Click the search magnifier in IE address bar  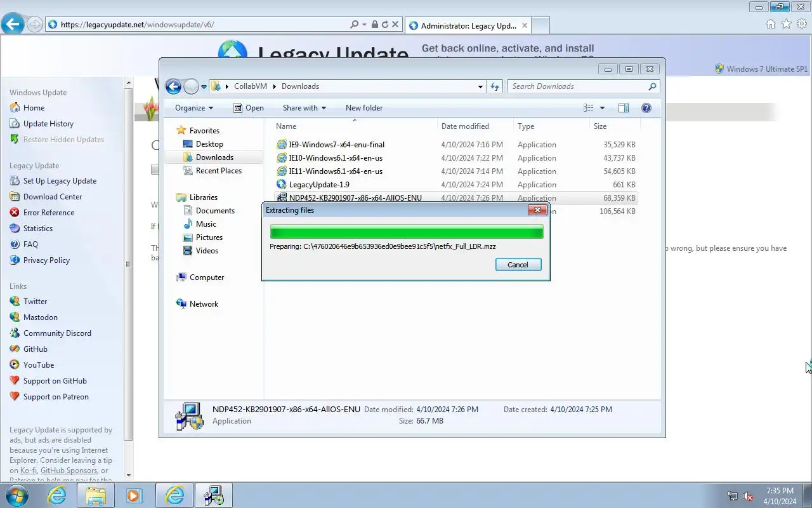355,25
